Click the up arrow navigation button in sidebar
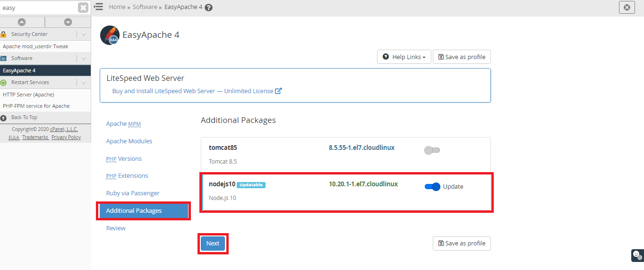The image size is (644, 270). pyautogui.click(x=22, y=22)
